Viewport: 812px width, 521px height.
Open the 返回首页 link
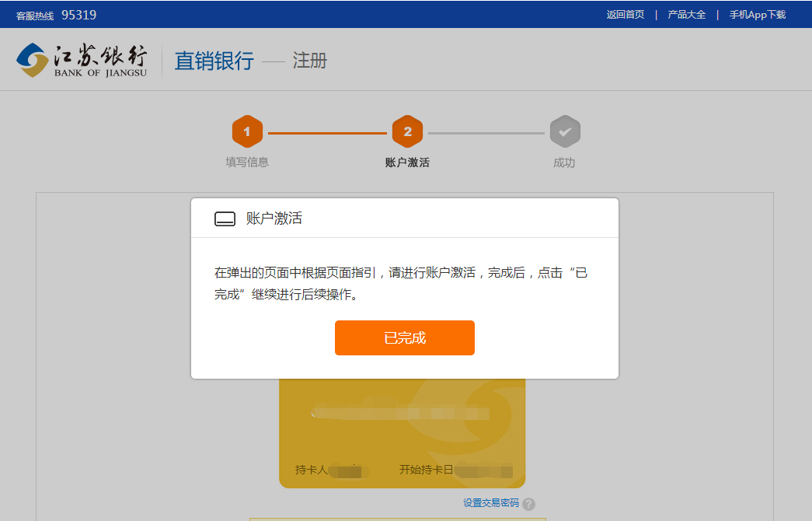(625, 15)
